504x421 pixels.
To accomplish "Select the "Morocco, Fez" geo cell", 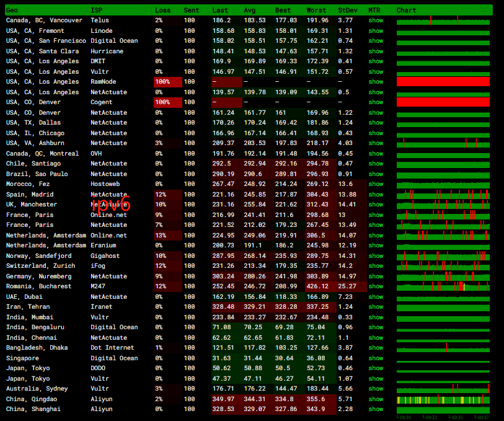I will point(28,184).
